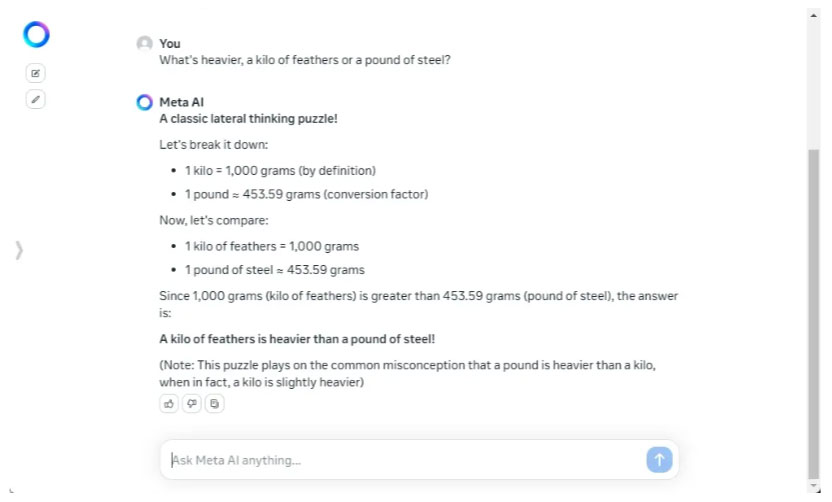Expand the collapsed sidebar with the chevron
The height and width of the screenshot is (502, 832).
pos(19,250)
